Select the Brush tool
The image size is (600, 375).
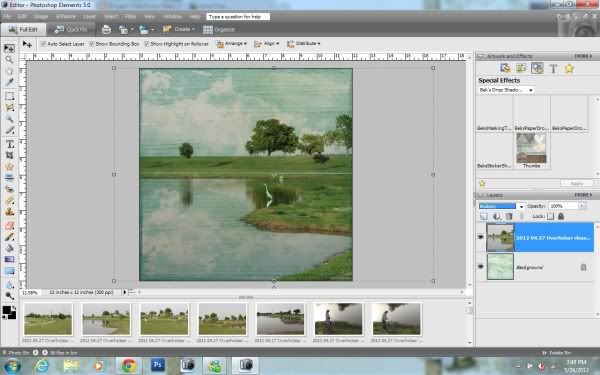(9, 237)
